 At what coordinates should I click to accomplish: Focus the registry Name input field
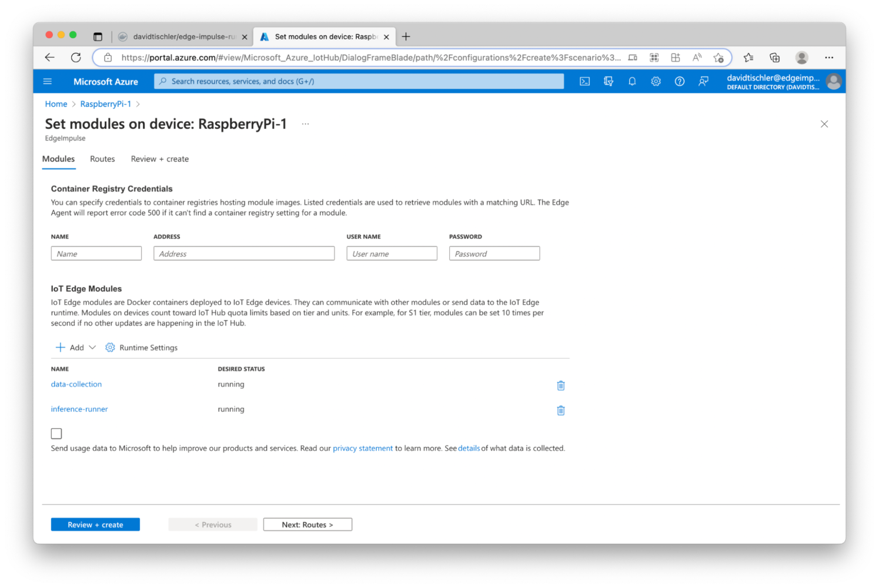click(x=96, y=253)
